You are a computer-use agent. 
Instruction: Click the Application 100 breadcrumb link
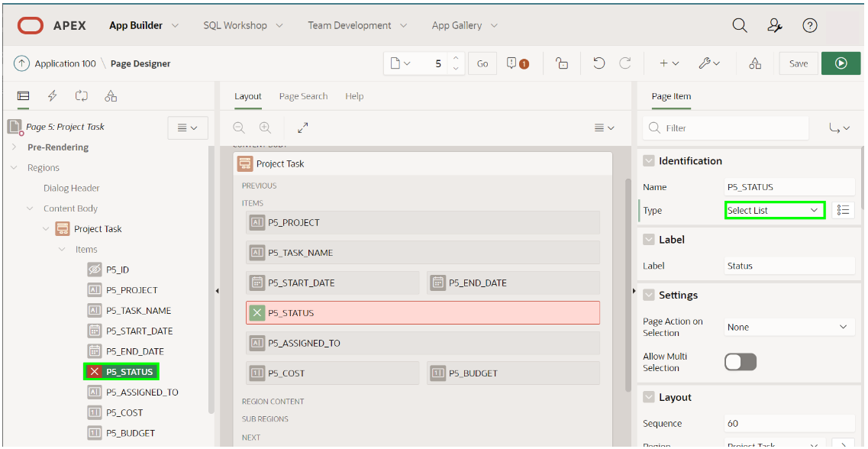pos(66,63)
